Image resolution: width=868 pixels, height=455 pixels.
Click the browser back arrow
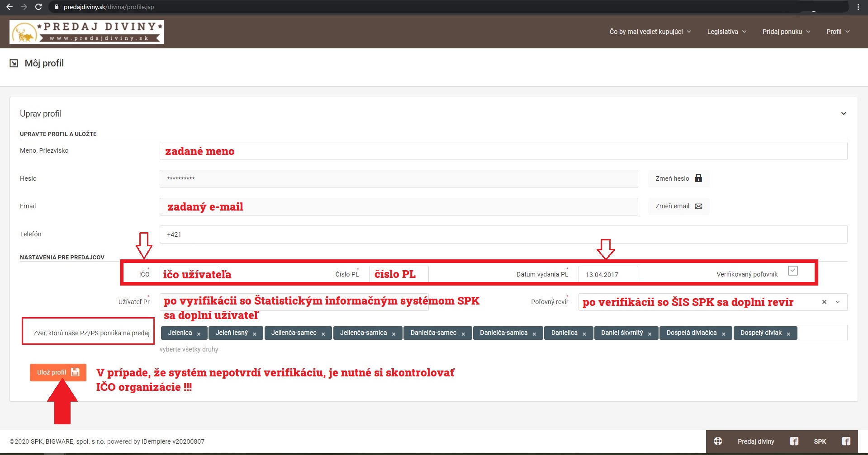(9, 7)
